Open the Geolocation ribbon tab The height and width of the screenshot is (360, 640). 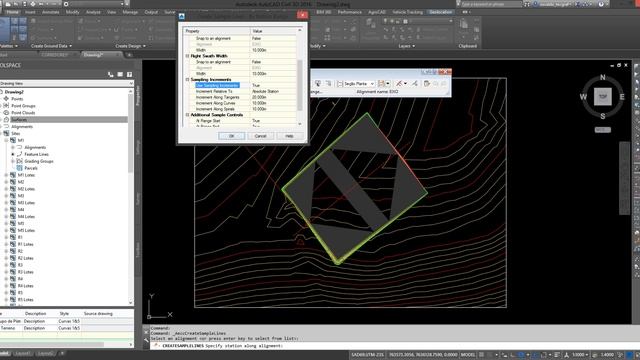pos(440,12)
